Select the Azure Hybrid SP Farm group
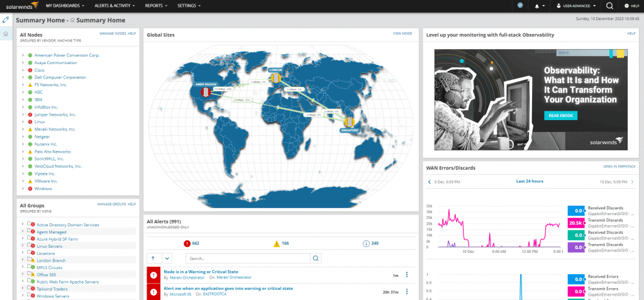644x300 pixels. pyautogui.click(x=57, y=239)
